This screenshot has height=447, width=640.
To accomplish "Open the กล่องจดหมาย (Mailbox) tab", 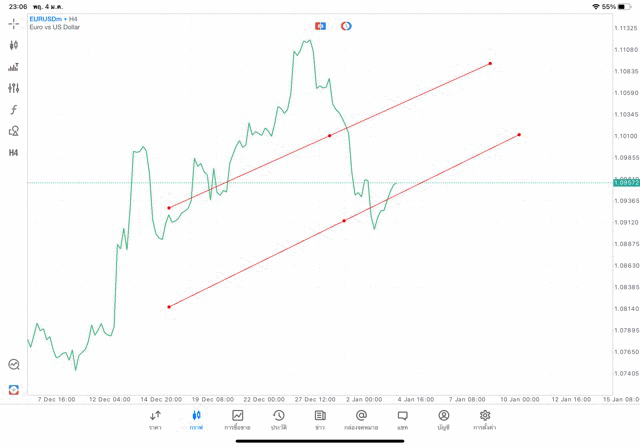I will coord(361,419).
